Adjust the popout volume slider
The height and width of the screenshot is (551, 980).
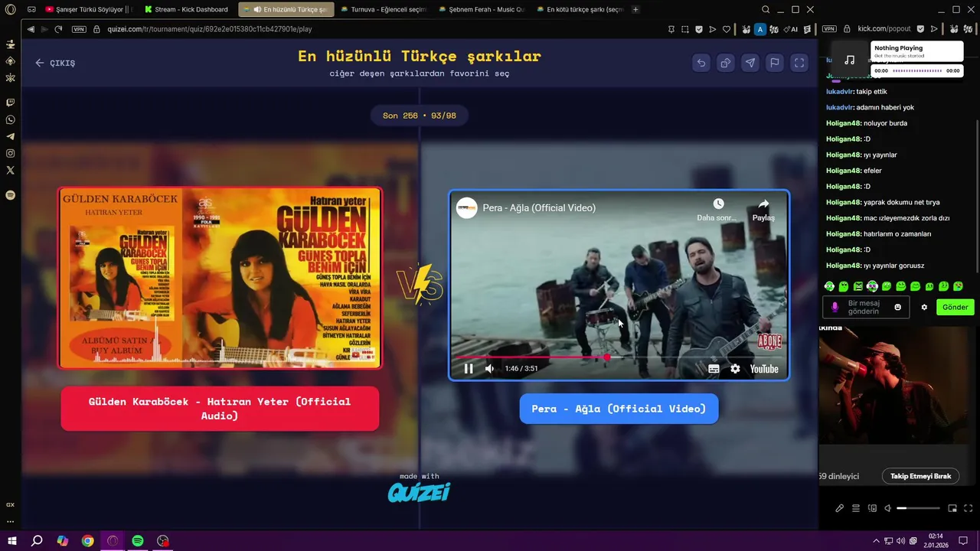918,508
